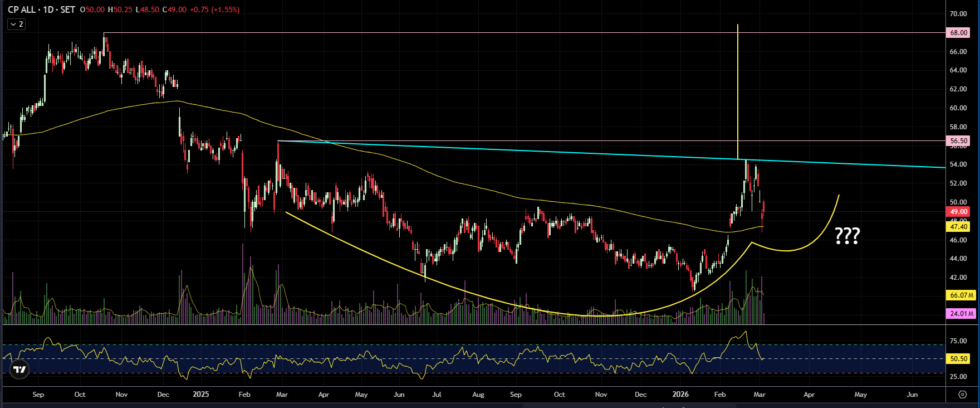
Task: Click the 2025 label on the time axis
Action: 201,394
